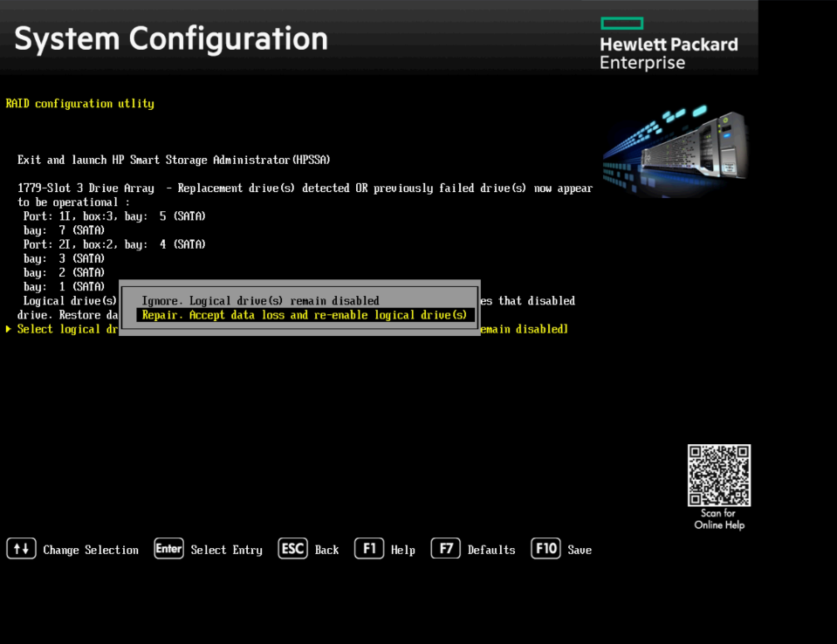The width and height of the screenshot is (837, 644).
Task: Choose Repair, accept data loss option
Action: pos(305,315)
